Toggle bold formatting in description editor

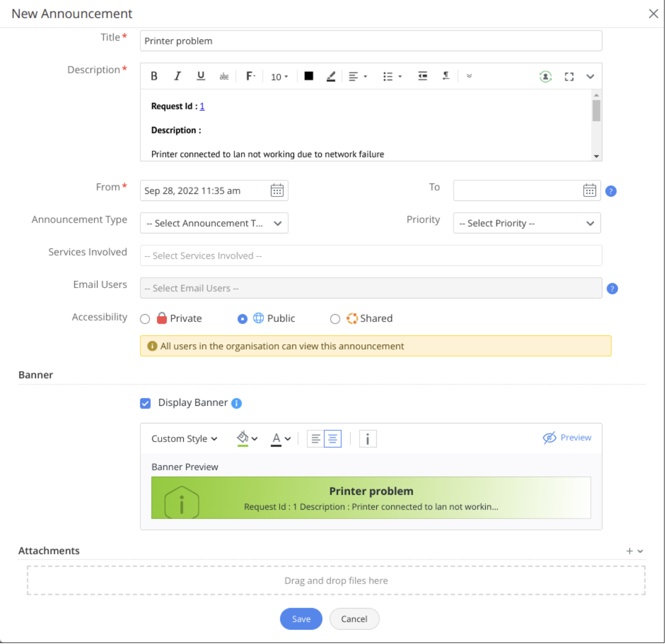tap(154, 76)
